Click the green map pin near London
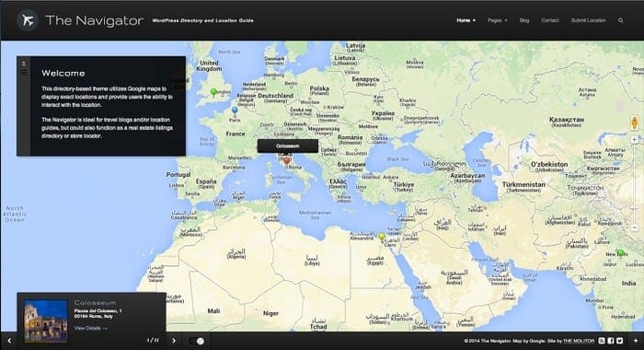 click(213, 92)
